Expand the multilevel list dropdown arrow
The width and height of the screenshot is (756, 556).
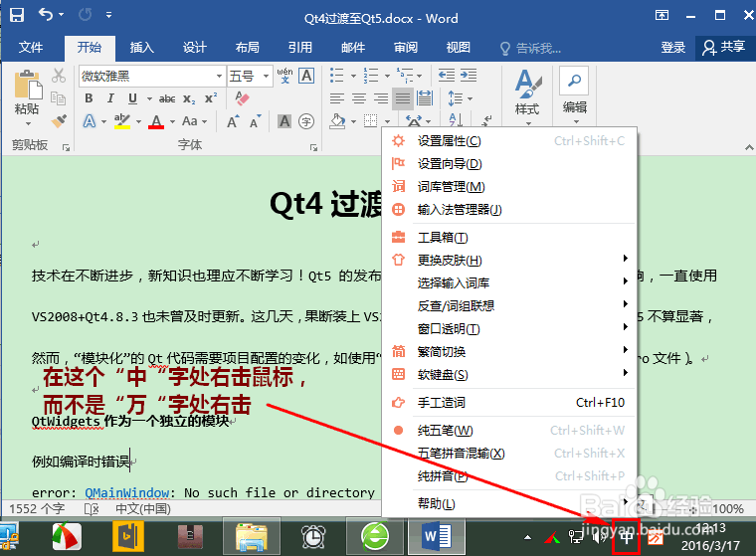coord(420,76)
